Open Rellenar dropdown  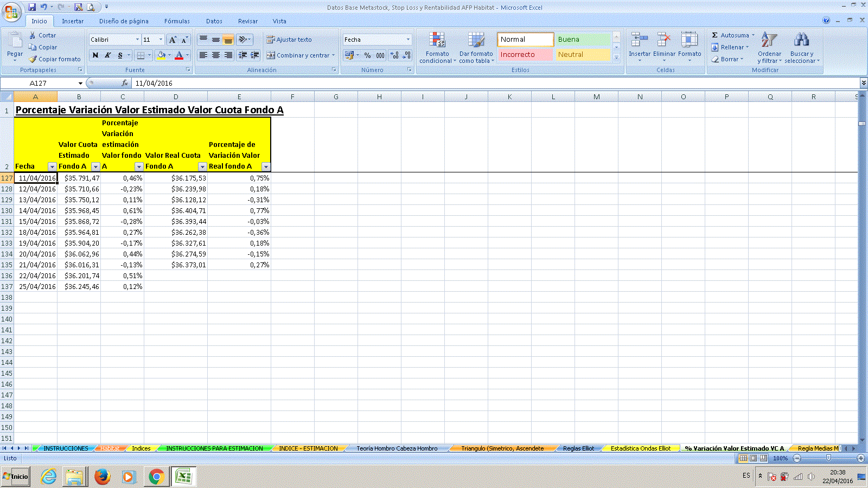tap(730, 47)
